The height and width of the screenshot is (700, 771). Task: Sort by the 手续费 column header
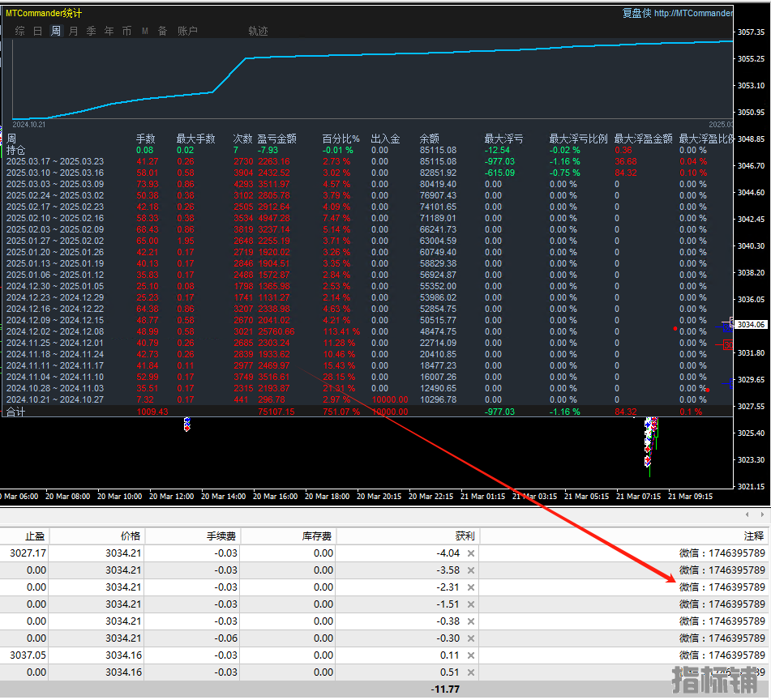click(x=192, y=536)
